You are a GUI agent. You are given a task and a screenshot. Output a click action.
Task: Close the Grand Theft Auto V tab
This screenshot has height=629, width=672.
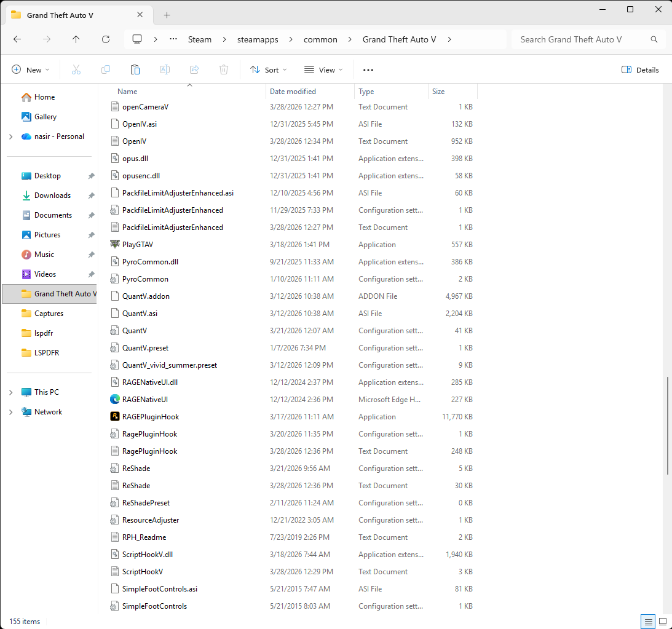(x=140, y=15)
